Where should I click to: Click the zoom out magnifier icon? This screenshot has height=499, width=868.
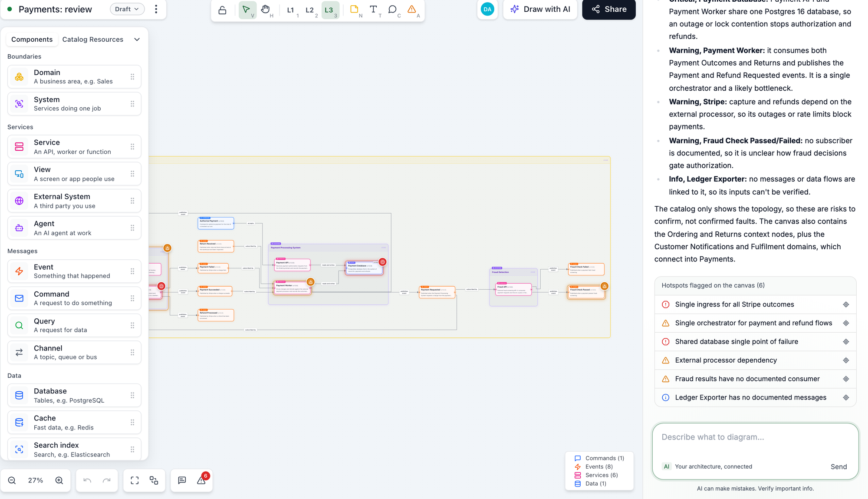pos(12,480)
